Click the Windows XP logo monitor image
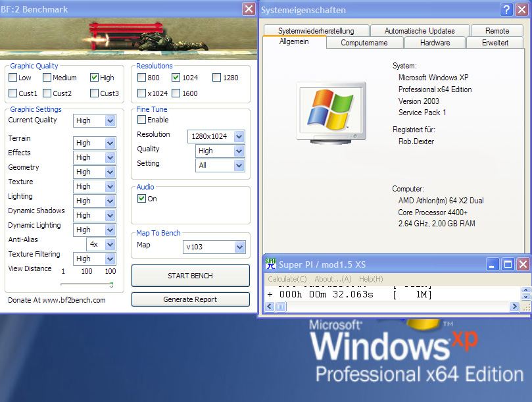The height and width of the screenshot is (402, 532). 331,113
